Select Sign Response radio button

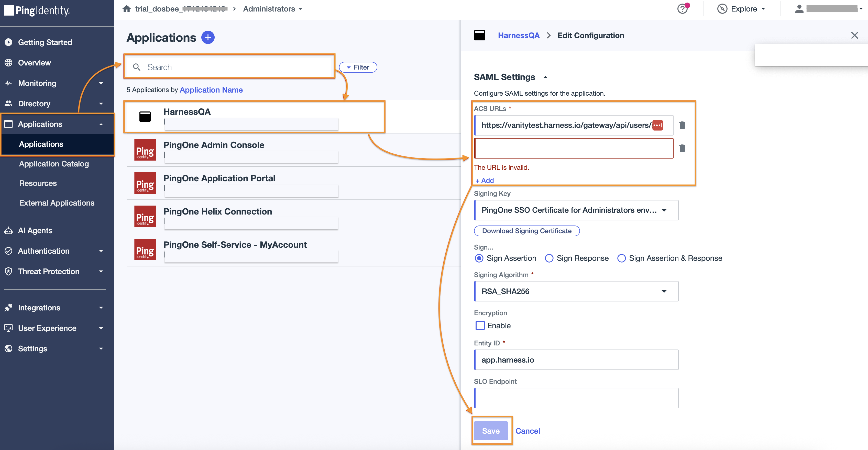tap(549, 258)
